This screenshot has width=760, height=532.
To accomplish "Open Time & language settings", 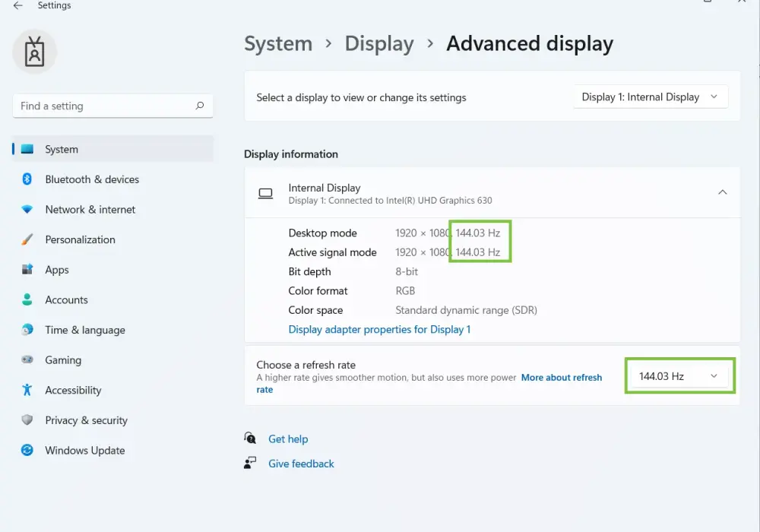I will tap(85, 330).
